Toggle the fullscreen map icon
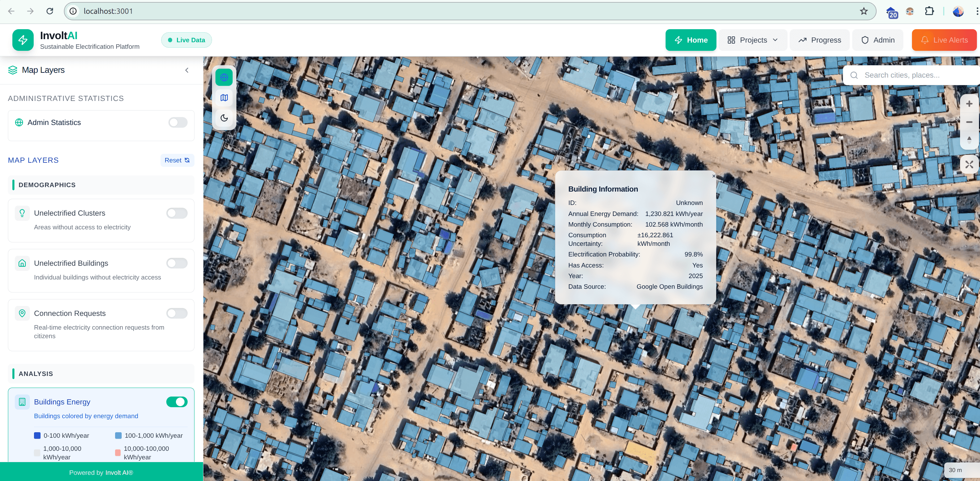980x481 pixels. click(969, 164)
